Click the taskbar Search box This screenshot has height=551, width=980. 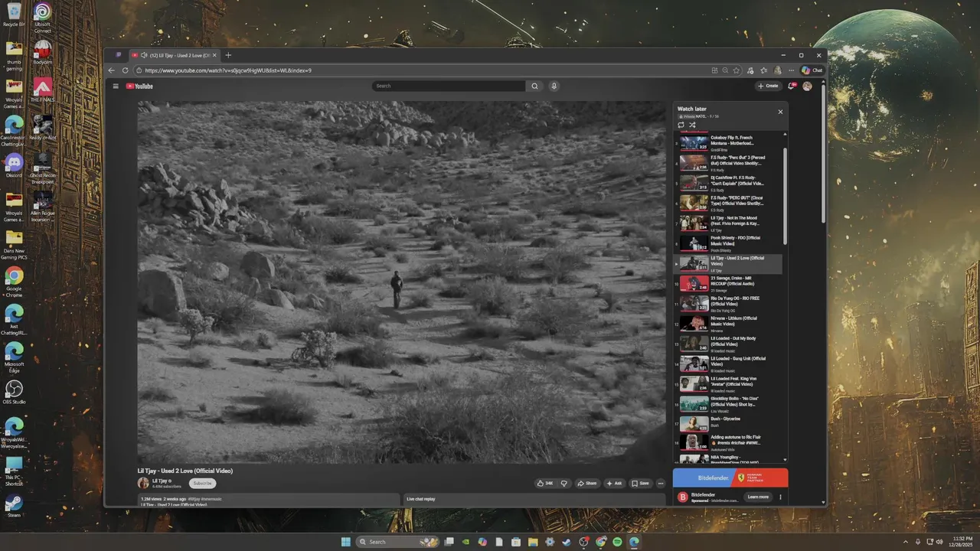[397, 542]
